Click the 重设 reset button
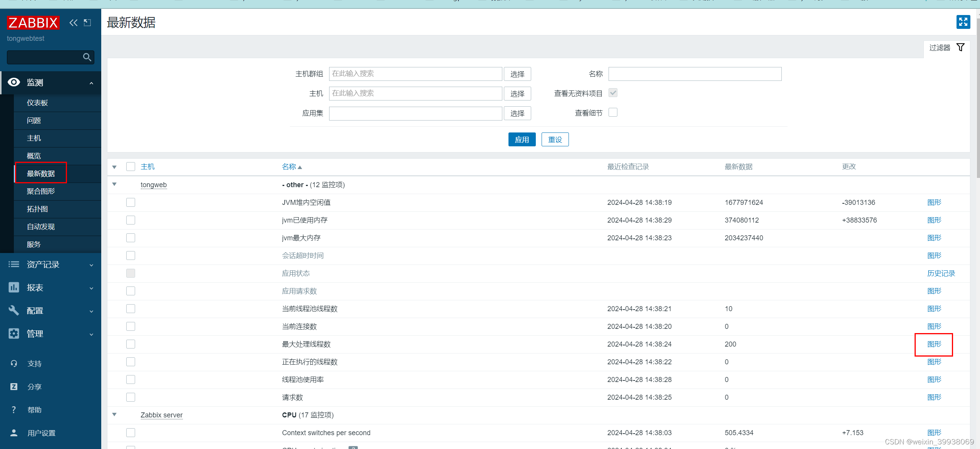Viewport: 980px width, 449px height. click(x=555, y=139)
